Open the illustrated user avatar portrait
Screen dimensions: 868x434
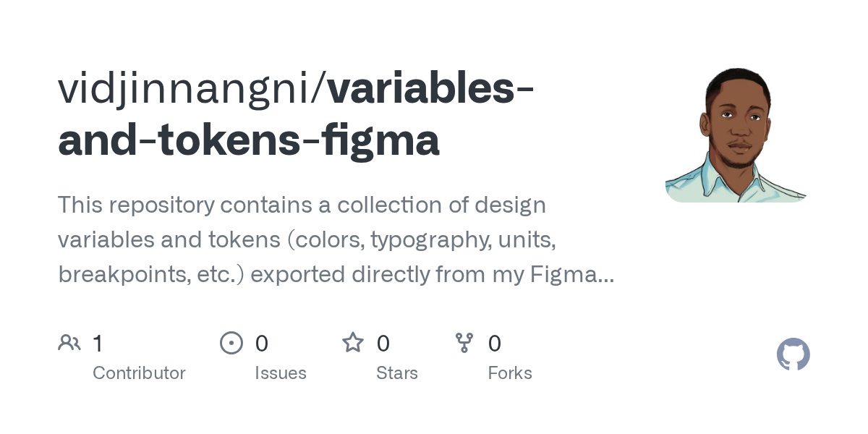(736, 135)
